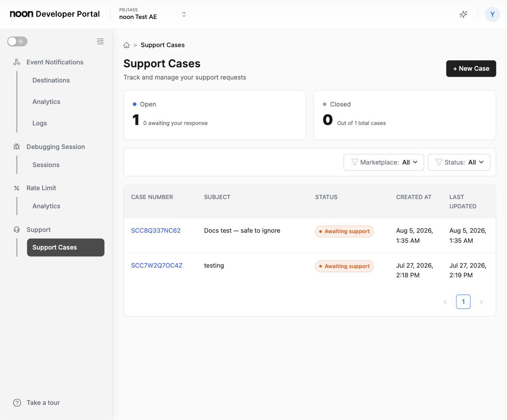Open Debugging Session section

click(x=56, y=147)
